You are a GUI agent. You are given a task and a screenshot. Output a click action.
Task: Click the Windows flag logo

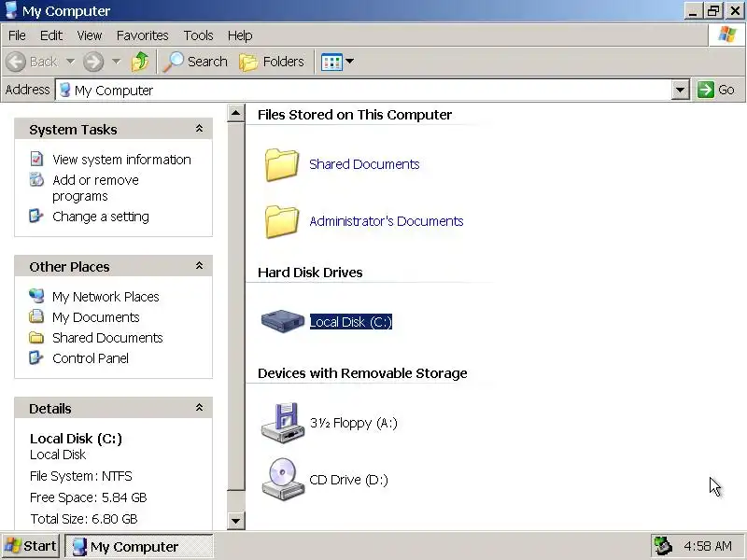tap(727, 35)
